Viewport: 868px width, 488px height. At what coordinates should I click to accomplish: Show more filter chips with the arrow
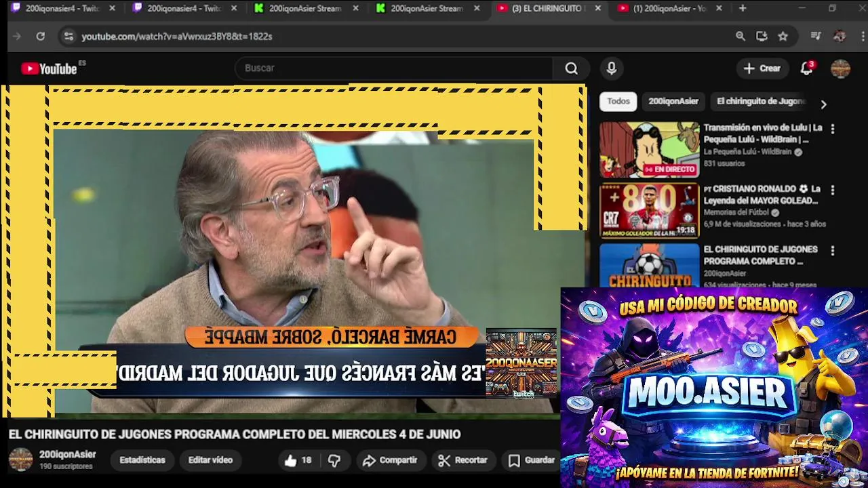tap(823, 104)
